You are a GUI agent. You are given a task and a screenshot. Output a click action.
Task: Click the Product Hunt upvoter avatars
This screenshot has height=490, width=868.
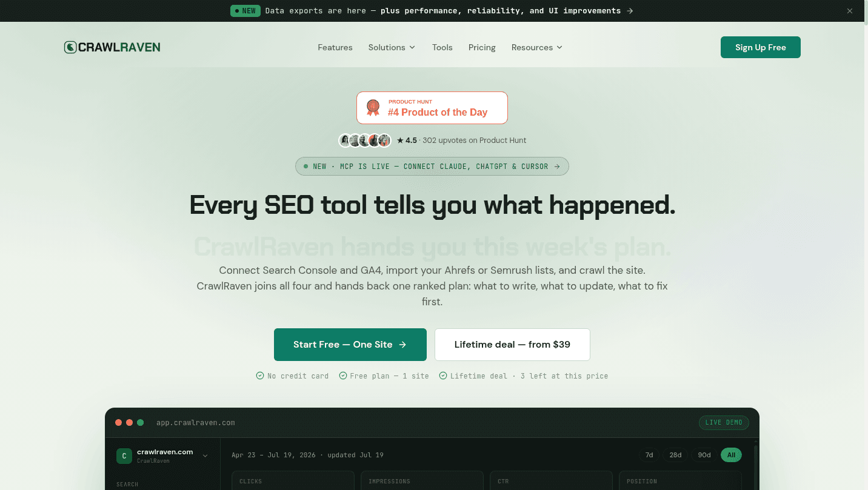365,141
